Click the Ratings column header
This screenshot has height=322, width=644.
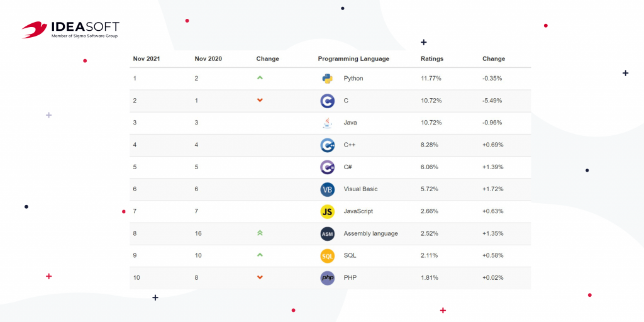point(432,58)
